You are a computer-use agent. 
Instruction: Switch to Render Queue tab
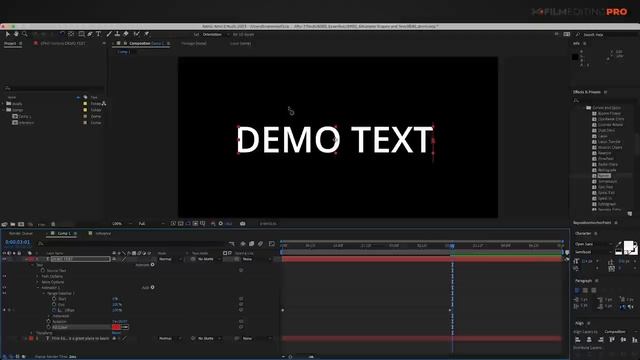[x=21, y=233]
